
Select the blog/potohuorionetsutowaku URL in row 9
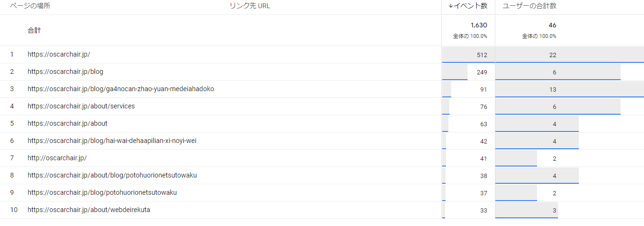102,193
